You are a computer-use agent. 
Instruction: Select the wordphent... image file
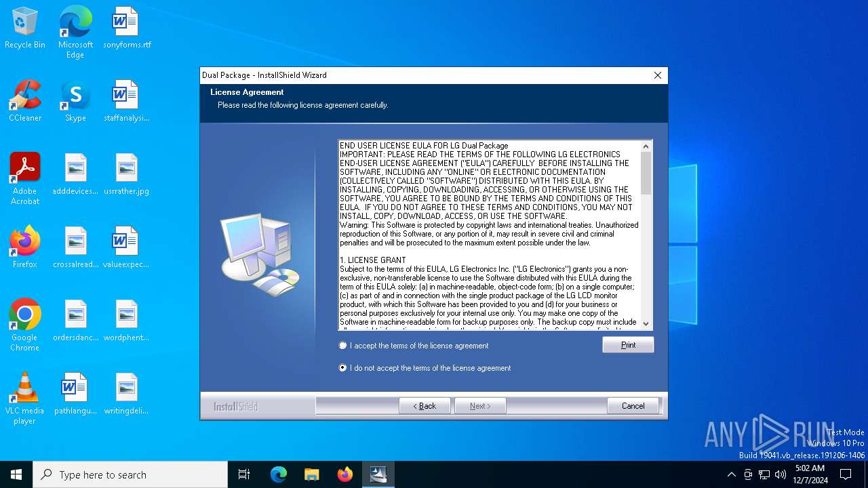127,321
